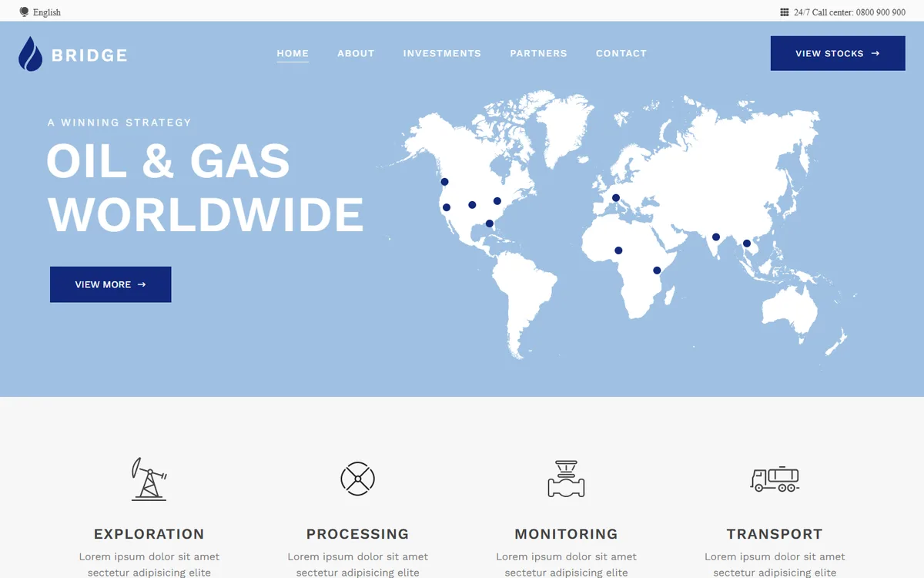924x578 pixels.
Task: Click the 'A WINNING STRATEGY' tagline
Action: 119,123
